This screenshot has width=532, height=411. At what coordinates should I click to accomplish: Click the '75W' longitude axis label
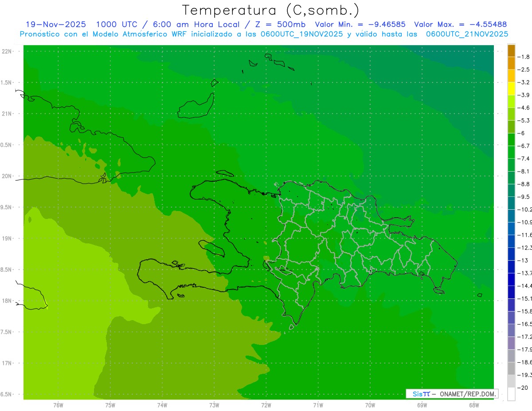(x=110, y=405)
